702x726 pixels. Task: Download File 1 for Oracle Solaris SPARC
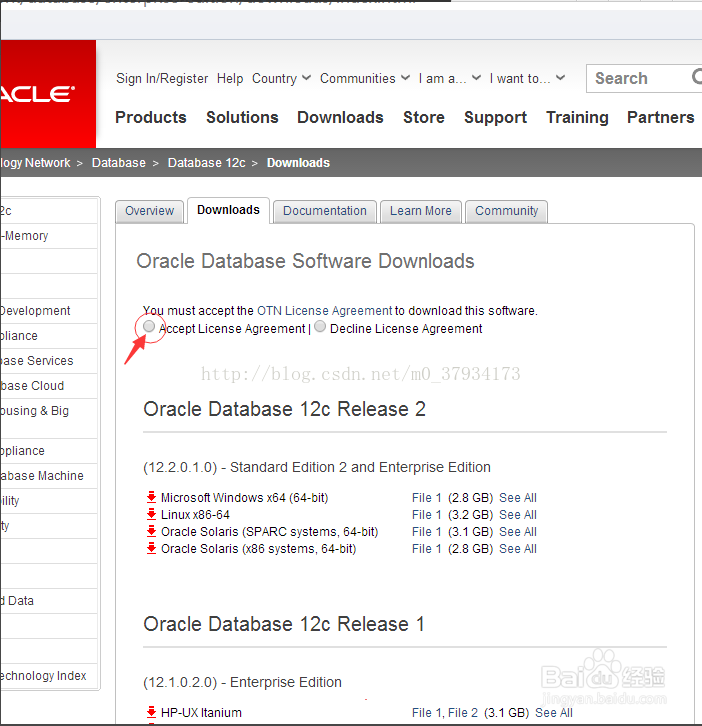(426, 532)
